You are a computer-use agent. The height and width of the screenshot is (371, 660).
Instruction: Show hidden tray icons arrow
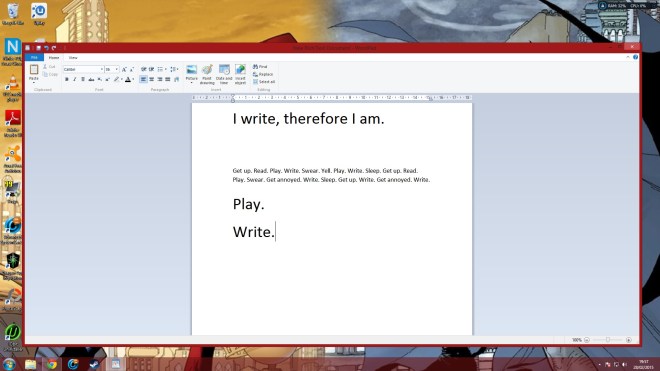point(599,365)
